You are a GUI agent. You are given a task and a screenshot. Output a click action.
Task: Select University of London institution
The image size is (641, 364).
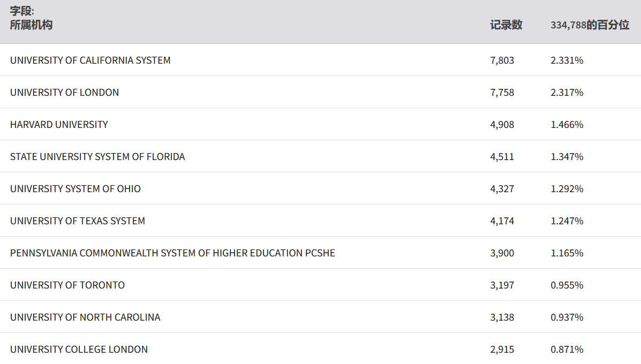(64, 93)
